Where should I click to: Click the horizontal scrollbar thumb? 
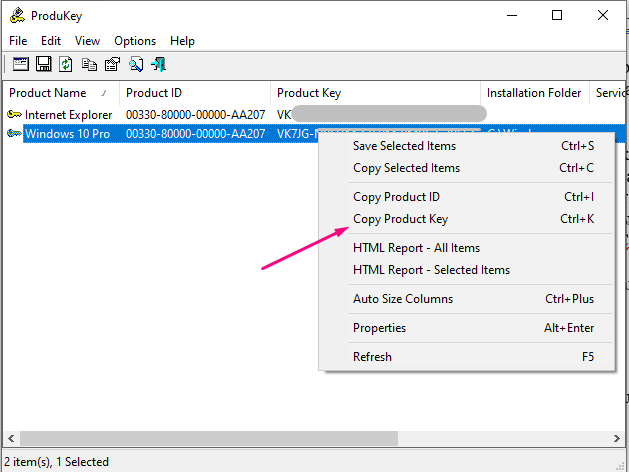pyautogui.click(x=209, y=438)
